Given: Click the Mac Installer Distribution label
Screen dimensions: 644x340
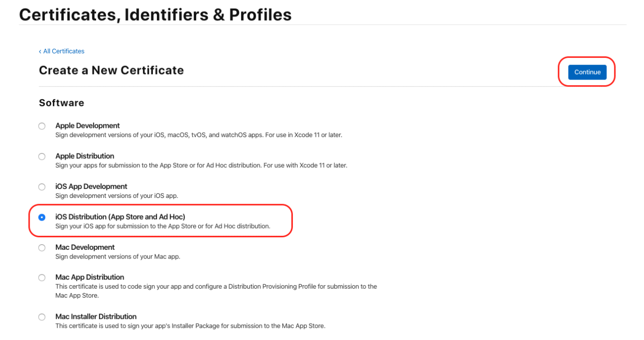Looking at the screenshot, I should (x=96, y=316).
